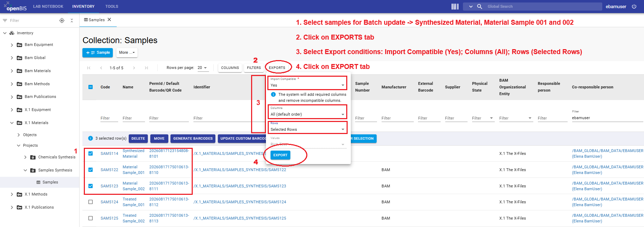This screenshot has width=644, height=227.
Task: Click the logout power icon
Action: point(634,6)
